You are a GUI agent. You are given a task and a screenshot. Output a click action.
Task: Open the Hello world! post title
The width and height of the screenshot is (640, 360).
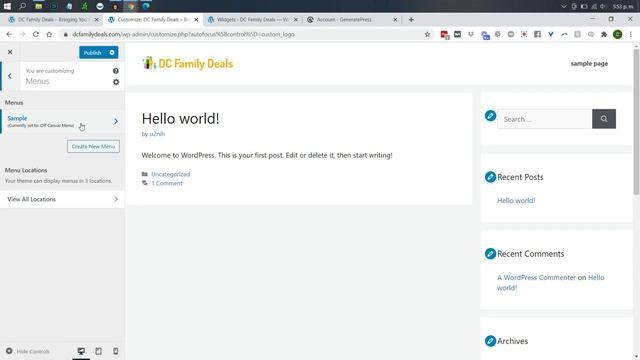click(180, 119)
